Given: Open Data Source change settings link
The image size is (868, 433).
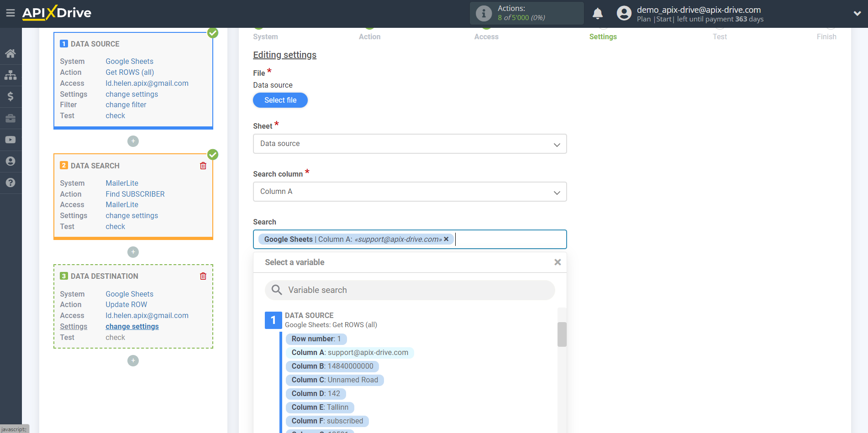Looking at the screenshot, I should coord(132,94).
